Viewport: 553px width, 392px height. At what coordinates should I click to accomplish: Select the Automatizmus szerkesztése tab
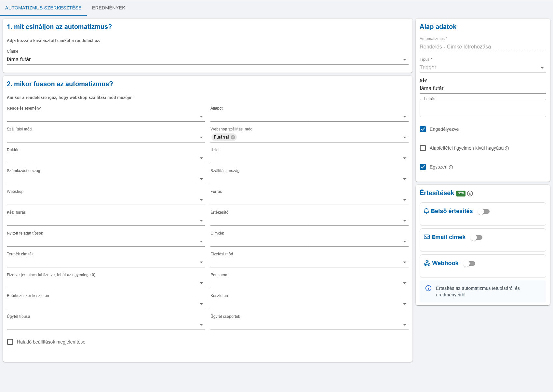pyautogui.click(x=43, y=8)
